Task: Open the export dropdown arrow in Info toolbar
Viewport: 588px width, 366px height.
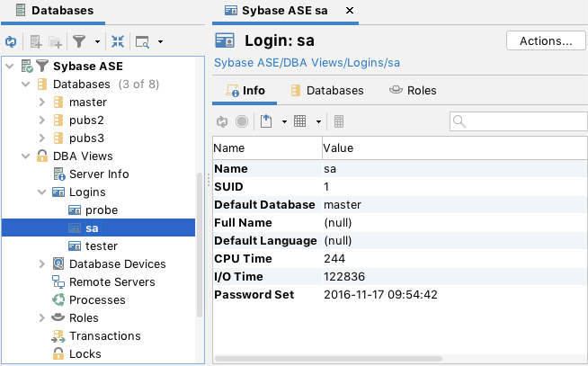Action: tap(283, 121)
